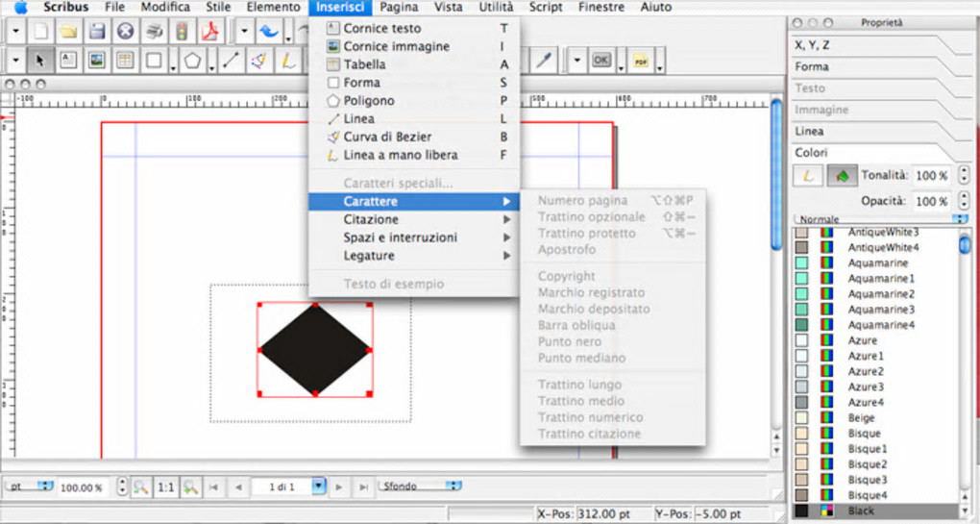The height and width of the screenshot is (524, 980).
Task: Open the Finestre menu
Action: [x=601, y=8]
